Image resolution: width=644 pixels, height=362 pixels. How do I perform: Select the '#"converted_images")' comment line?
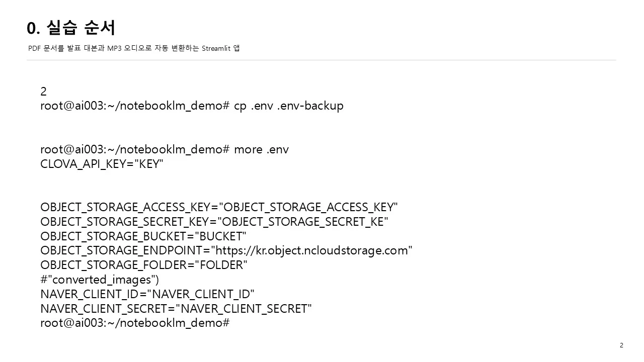[100, 280]
